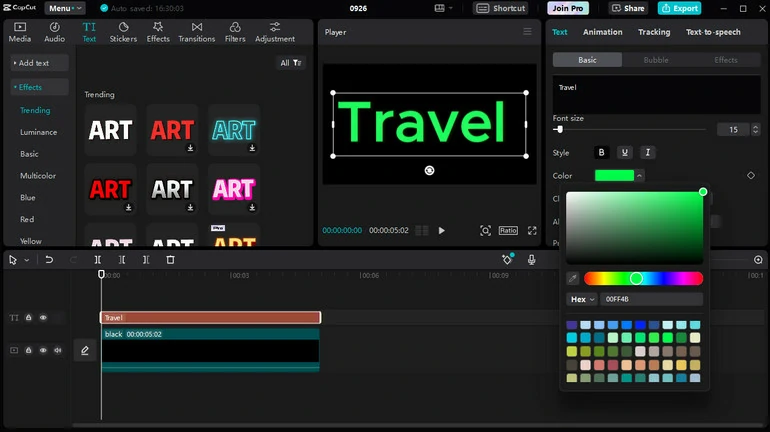
Task: Open the Audio panel
Action: pyautogui.click(x=55, y=32)
